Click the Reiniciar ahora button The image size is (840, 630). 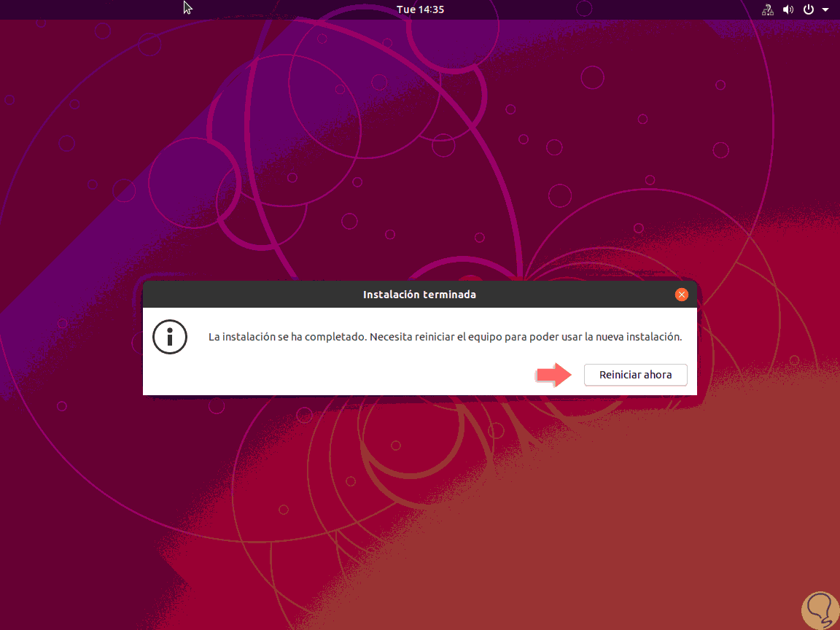click(635, 375)
